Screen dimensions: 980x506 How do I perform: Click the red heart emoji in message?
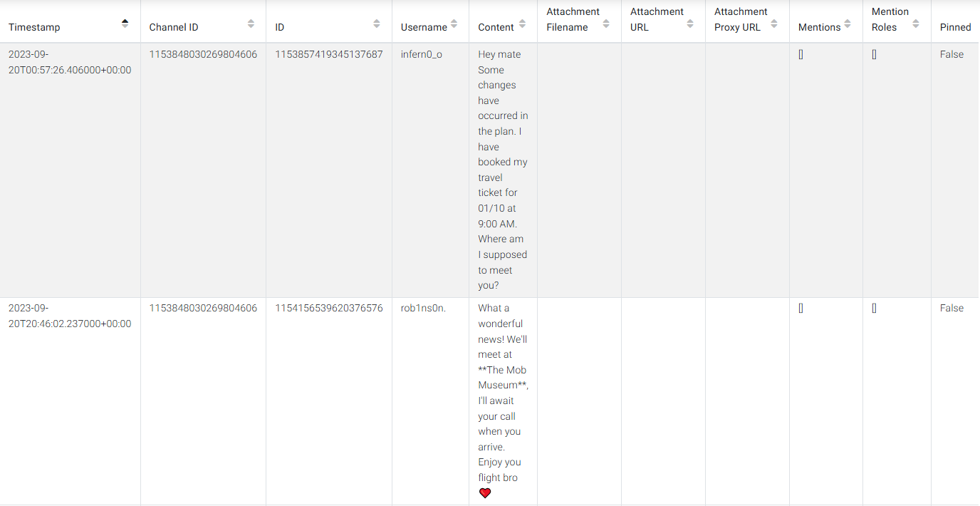pos(485,493)
